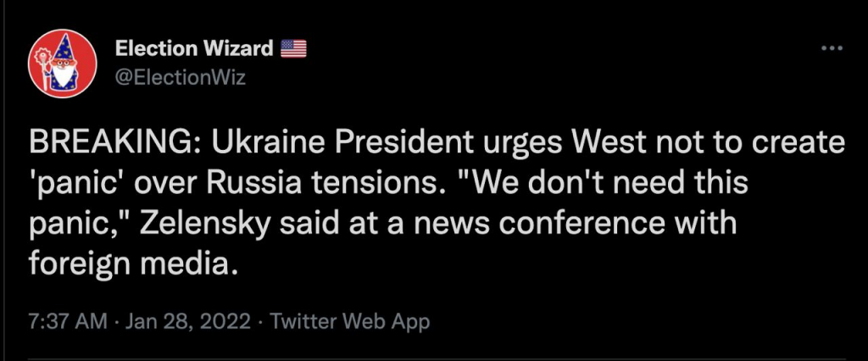This screenshot has height=361, width=868.
Task: Click the 7:37 AM timestamp
Action: [67, 321]
